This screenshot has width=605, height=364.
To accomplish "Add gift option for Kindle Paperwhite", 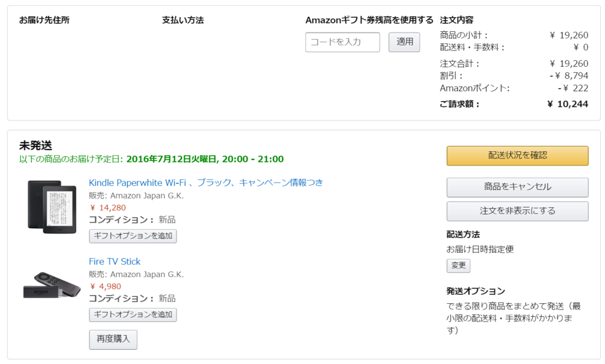I will [x=133, y=236].
